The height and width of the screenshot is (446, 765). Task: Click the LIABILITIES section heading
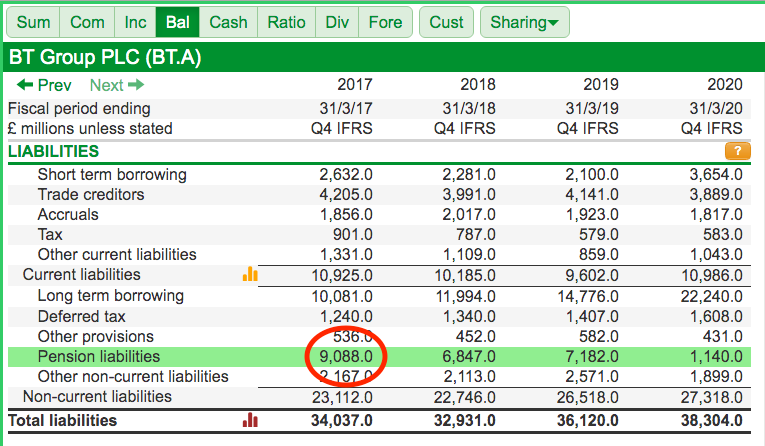[x=54, y=151]
